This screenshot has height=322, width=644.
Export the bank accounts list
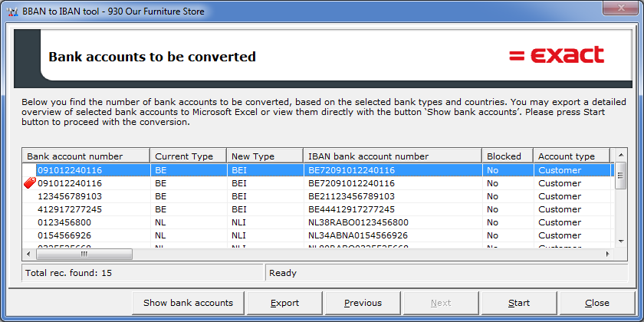pyautogui.click(x=284, y=303)
